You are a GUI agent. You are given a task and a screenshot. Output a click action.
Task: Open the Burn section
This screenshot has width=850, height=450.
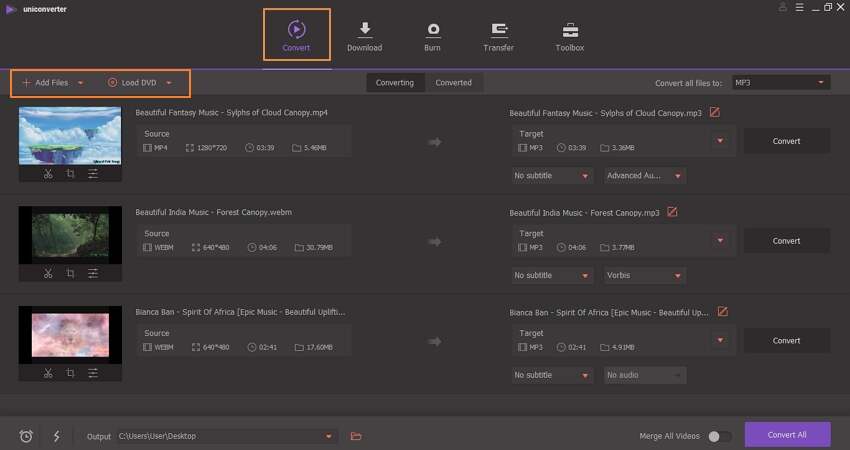coord(433,36)
